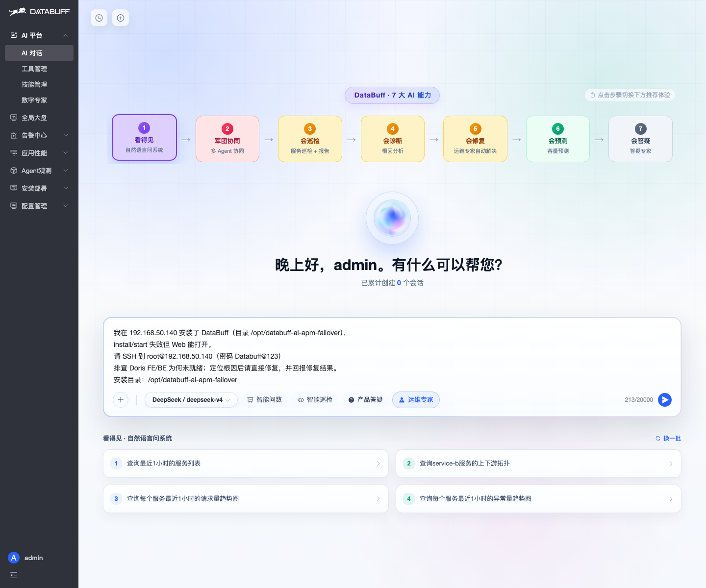Screen dimensions: 706x588
Task: Click the 点击步骤切换下方推荐体验 hint
Action: click(630, 95)
